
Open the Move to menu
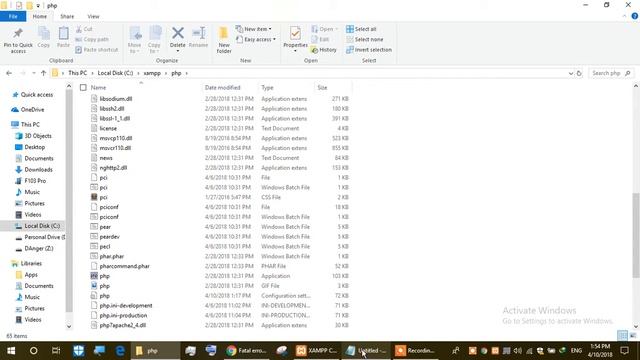[x=135, y=40]
